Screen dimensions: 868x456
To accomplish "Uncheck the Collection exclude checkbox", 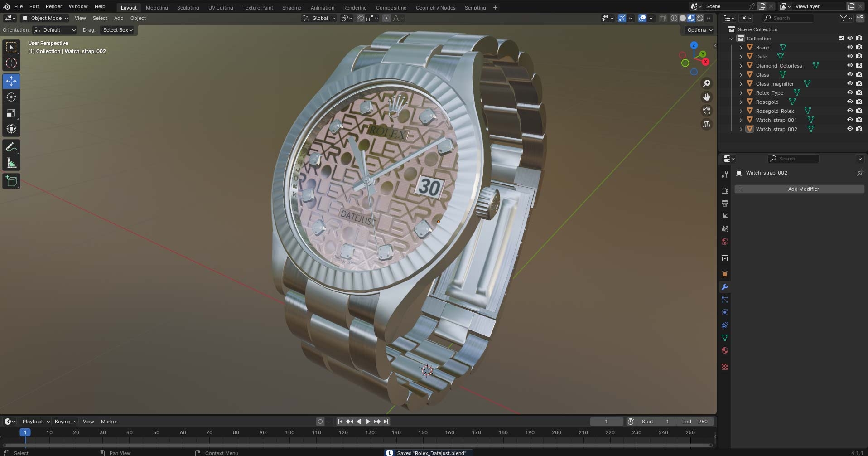I will click(x=841, y=38).
